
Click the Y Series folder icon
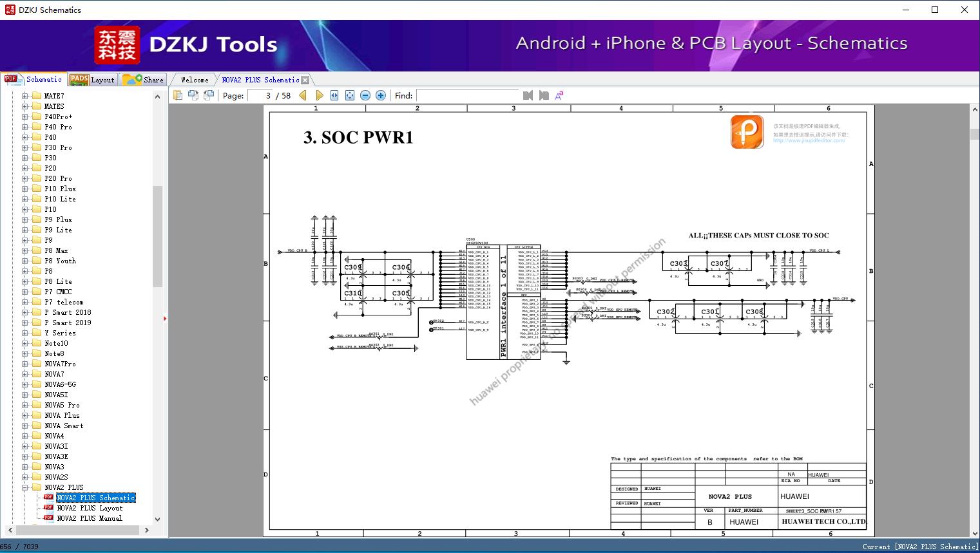click(x=37, y=333)
